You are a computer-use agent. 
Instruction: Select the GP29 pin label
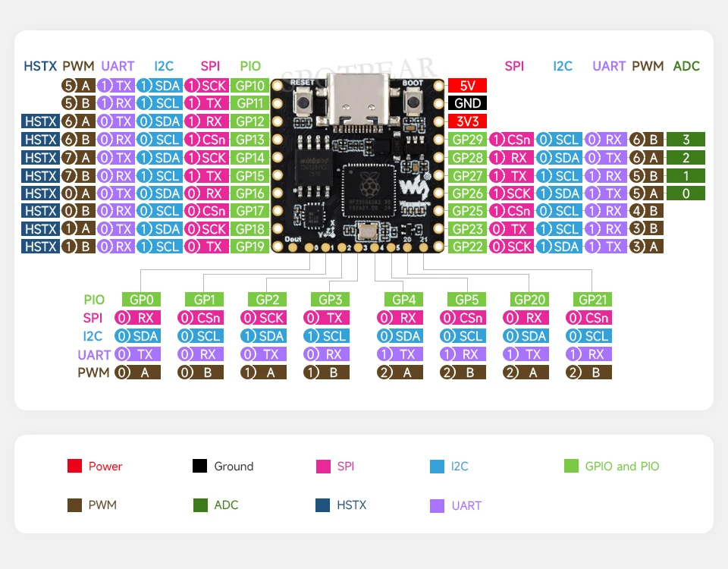tap(467, 140)
